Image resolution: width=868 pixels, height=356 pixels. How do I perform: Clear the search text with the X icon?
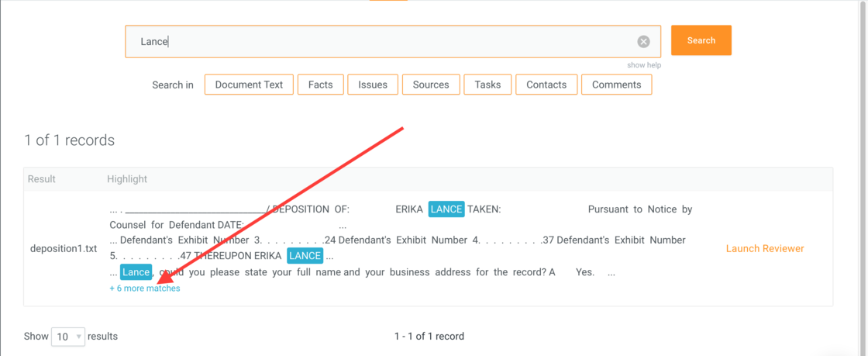pos(643,42)
